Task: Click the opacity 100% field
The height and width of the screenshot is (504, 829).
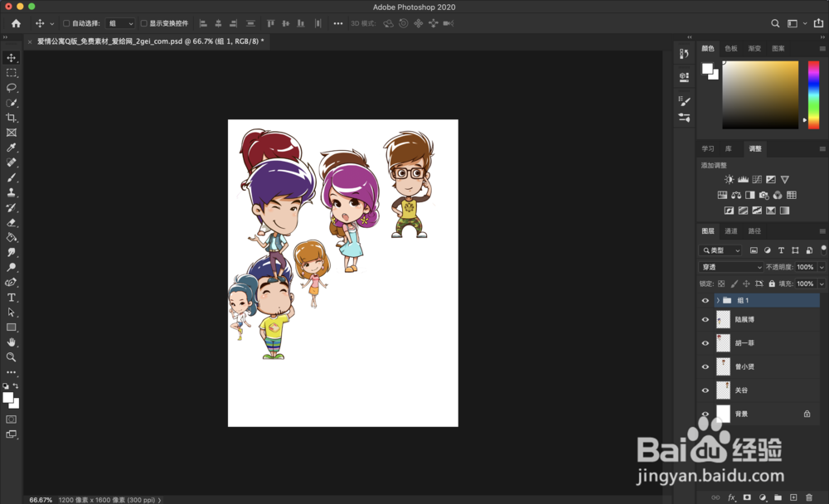Action: pos(805,267)
